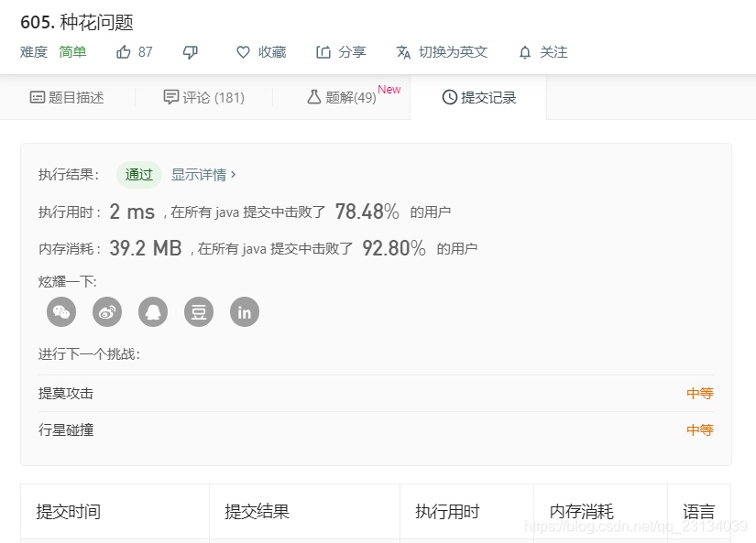Share result via LinkedIn icon
The width and height of the screenshot is (756, 543).
pos(245,312)
